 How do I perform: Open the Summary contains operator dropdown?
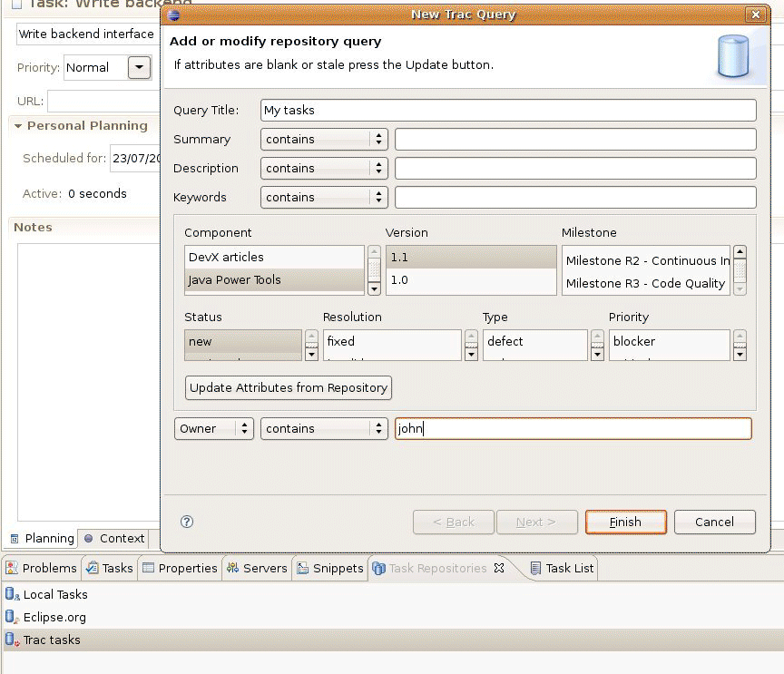[324, 139]
